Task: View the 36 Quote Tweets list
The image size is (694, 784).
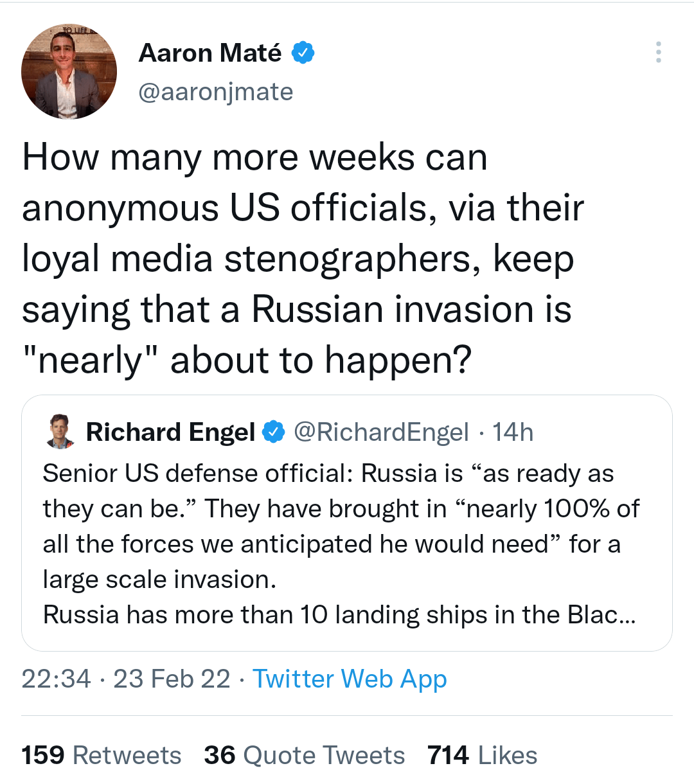Action: 305,755
